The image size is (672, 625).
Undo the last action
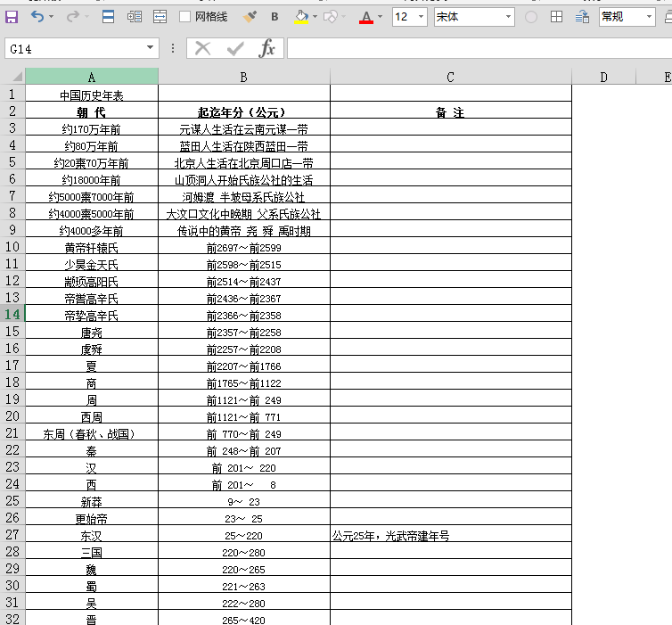point(37,17)
